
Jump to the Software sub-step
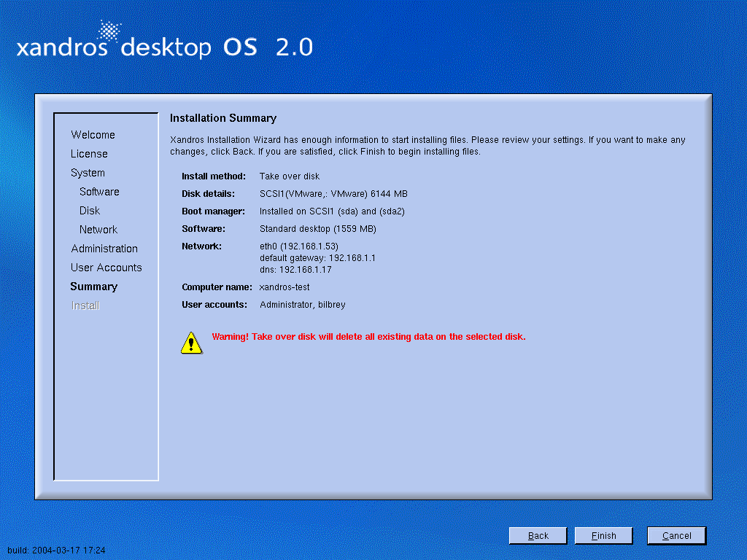pos(99,192)
